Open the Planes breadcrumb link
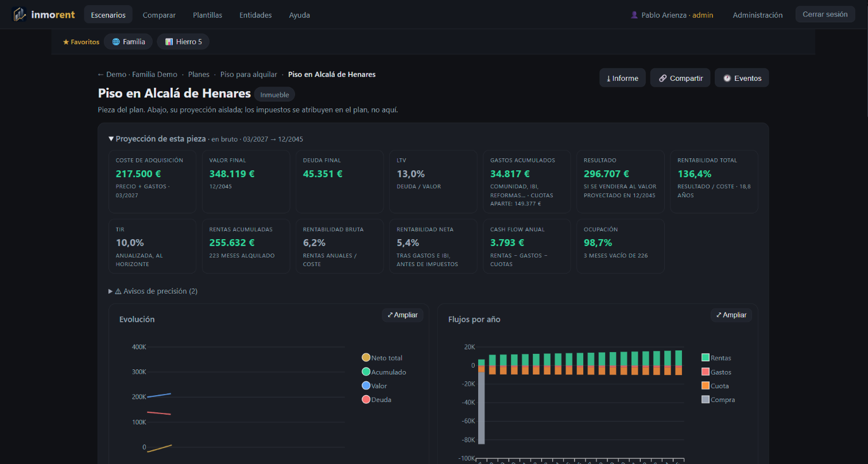The height and width of the screenshot is (464, 868). click(199, 75)
